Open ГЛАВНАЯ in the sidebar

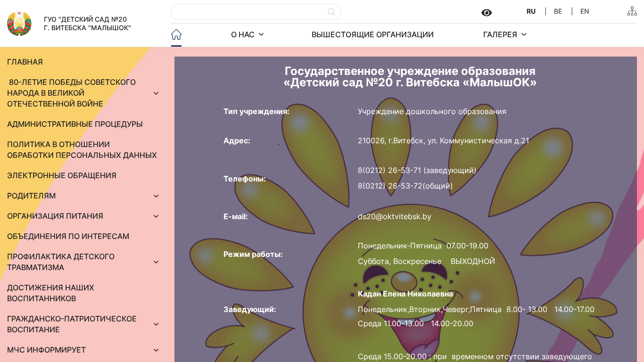tap(25, 62)
